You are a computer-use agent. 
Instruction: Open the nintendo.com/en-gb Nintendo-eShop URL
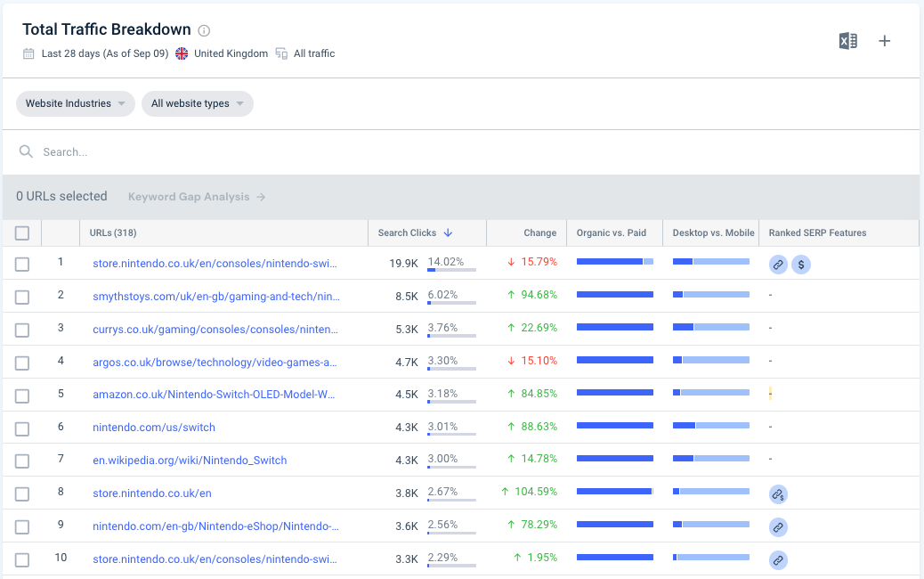(x=215, y=526)
